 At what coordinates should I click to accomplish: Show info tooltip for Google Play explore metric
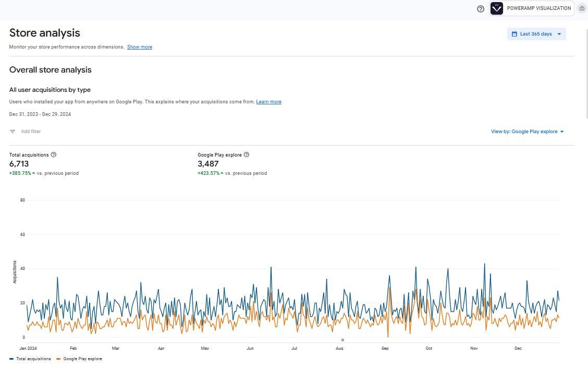click(x=247, y=155)
